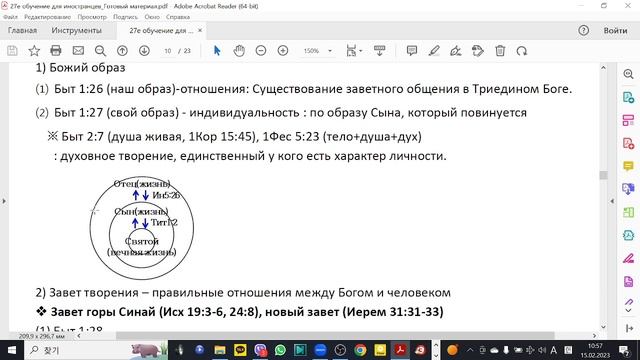Show hidden system tray icons chevron
Screen dimensions: 640x360
(470, 350)
